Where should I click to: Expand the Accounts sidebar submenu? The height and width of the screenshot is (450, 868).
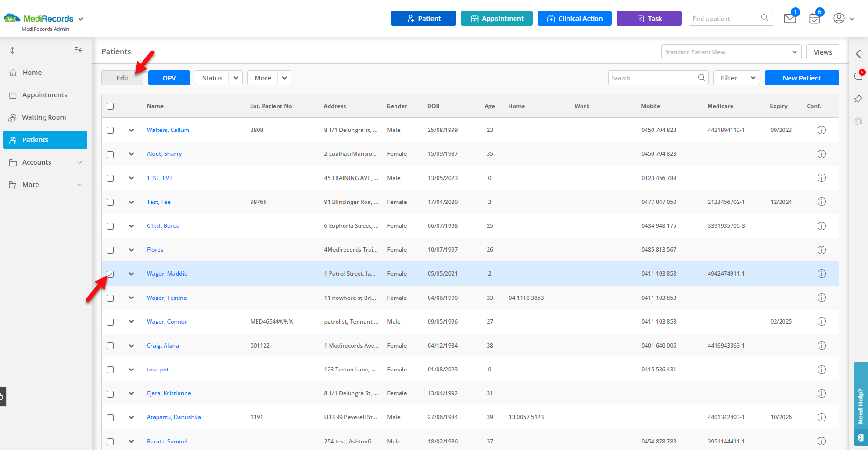point(79,162)
